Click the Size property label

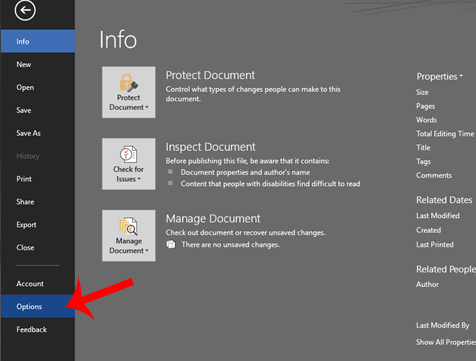pyautogui.click(x=422, y=92)
